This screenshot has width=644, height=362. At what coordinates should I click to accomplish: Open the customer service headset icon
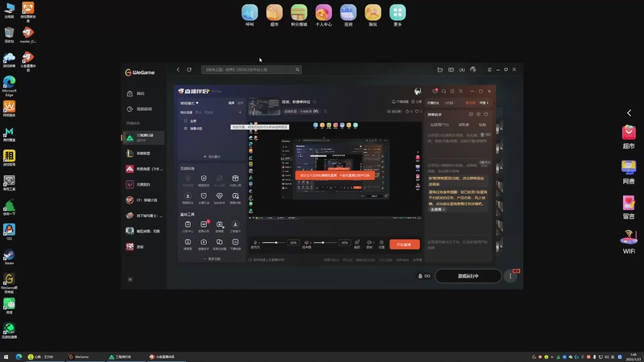pyautogui.click(x=444, y=91)
